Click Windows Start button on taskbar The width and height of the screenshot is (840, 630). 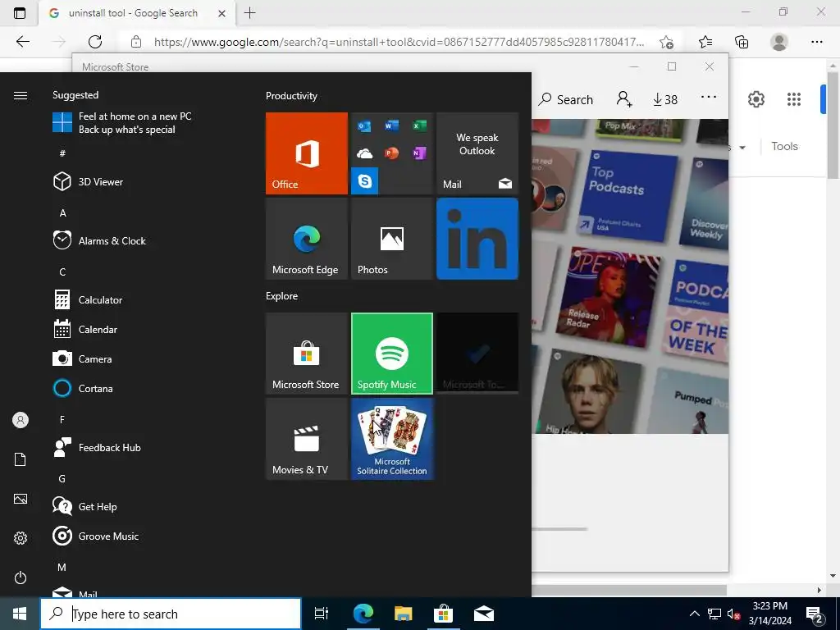point(20,614)
